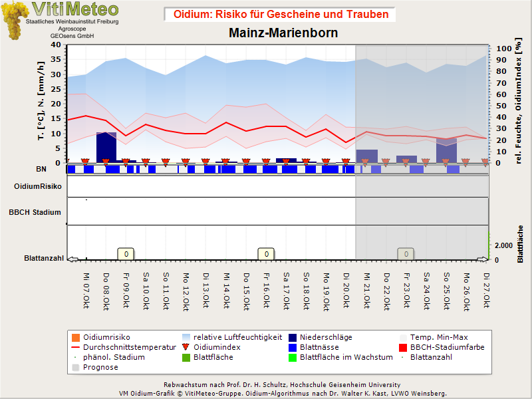Click the right scroll arrow on the timeline
532x399 pixels.
coord(482,259)
